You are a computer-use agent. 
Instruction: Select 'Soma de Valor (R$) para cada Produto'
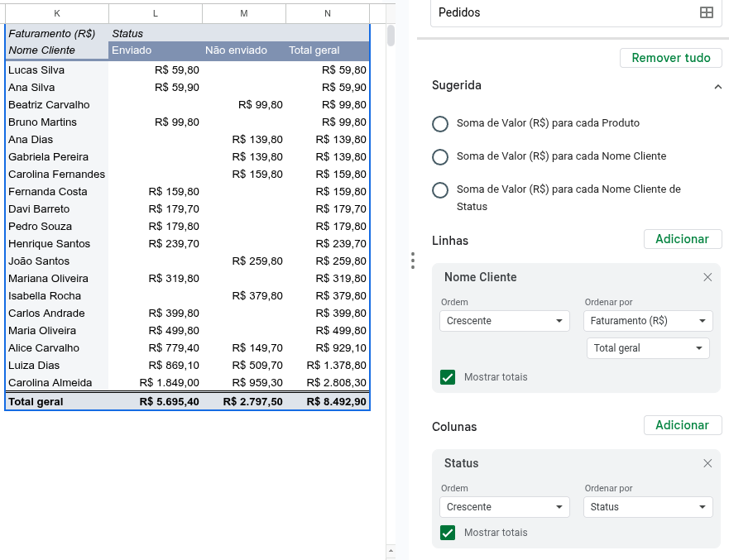pos(439,124)
